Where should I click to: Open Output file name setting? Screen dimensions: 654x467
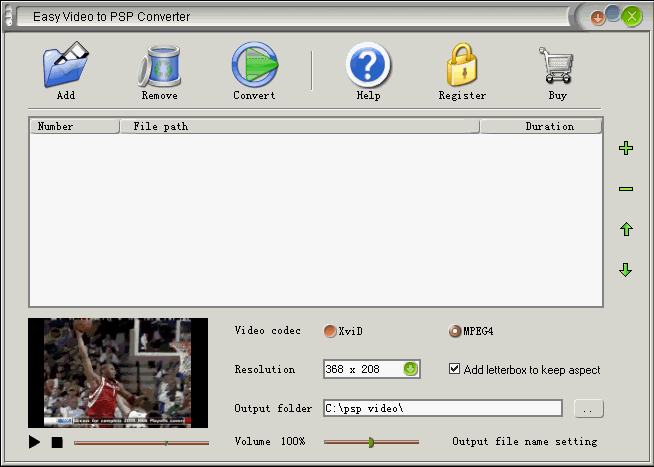click(525, 441)
